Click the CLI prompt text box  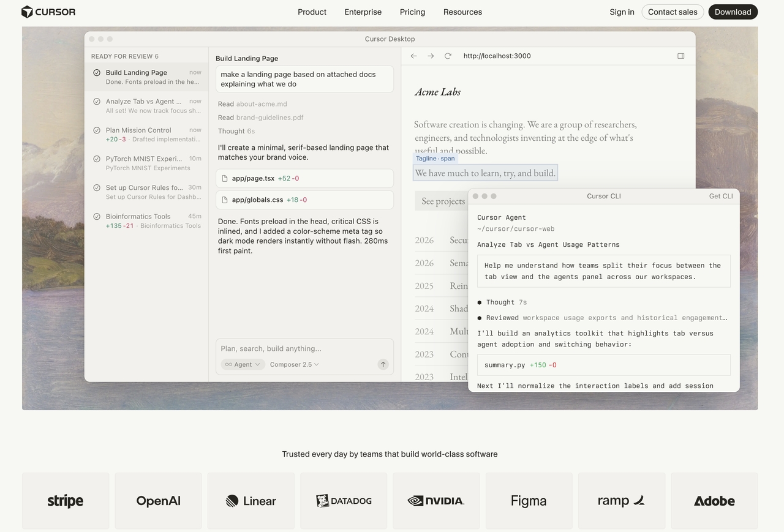coord(603,271)
